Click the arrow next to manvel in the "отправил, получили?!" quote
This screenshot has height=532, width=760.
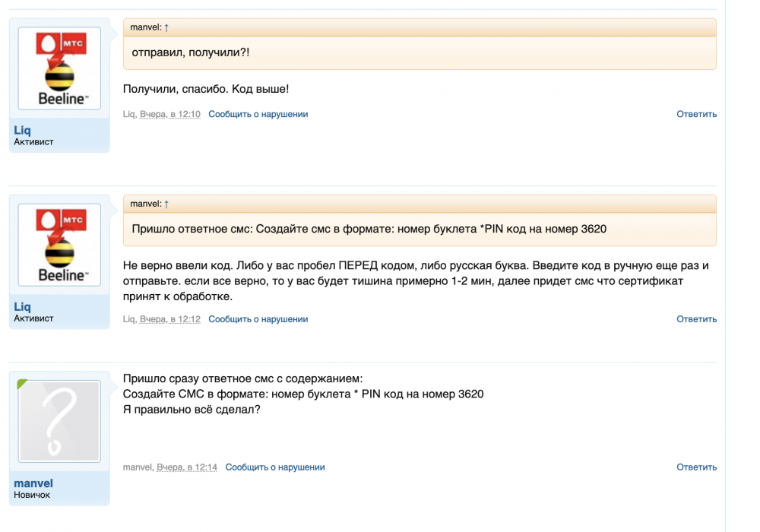(x=166, y=27)
